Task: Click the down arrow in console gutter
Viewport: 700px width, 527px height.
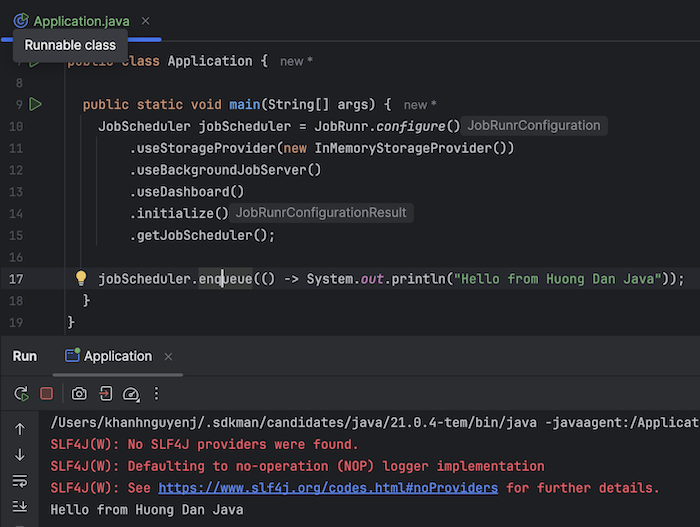Action: [20, 455]
